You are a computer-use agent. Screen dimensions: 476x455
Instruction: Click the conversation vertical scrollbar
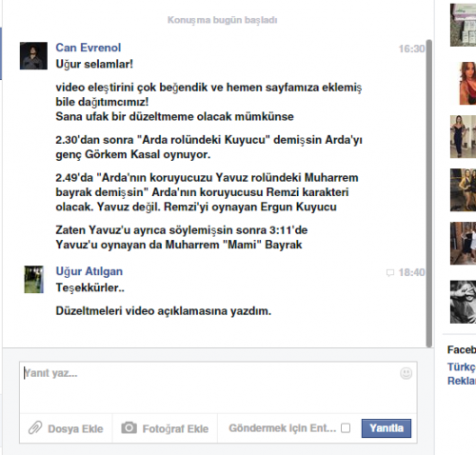pyautogui.click(x=429, y=193)
